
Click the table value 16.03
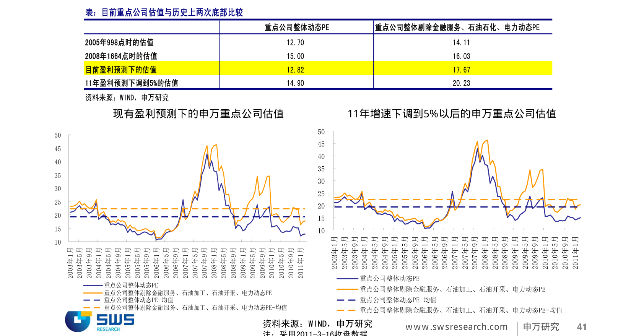462,57
